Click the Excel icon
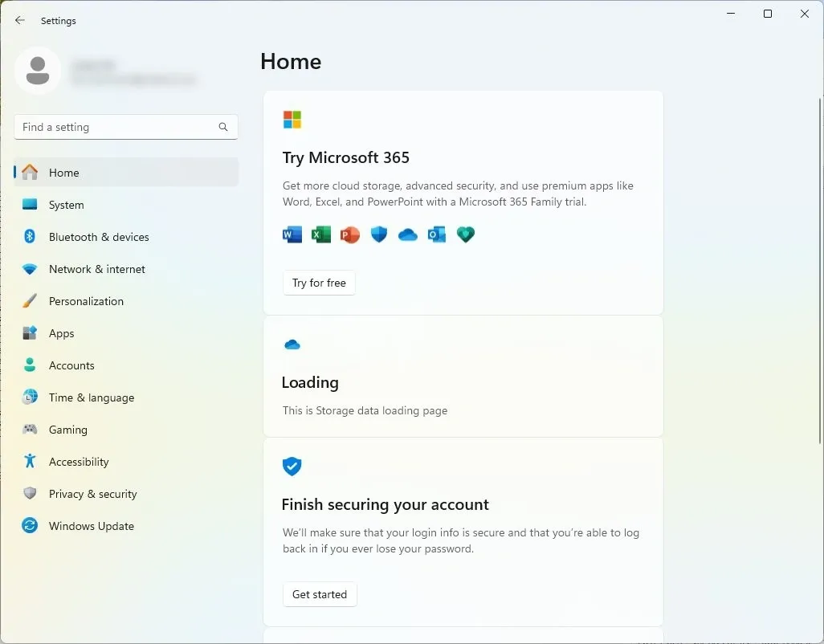 tap(320, 234)
